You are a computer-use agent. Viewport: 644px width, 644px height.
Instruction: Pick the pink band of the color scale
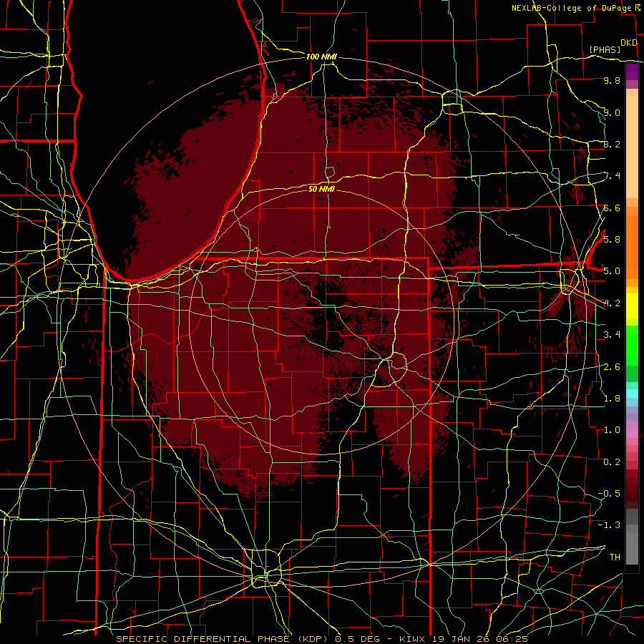coord(632,434)
